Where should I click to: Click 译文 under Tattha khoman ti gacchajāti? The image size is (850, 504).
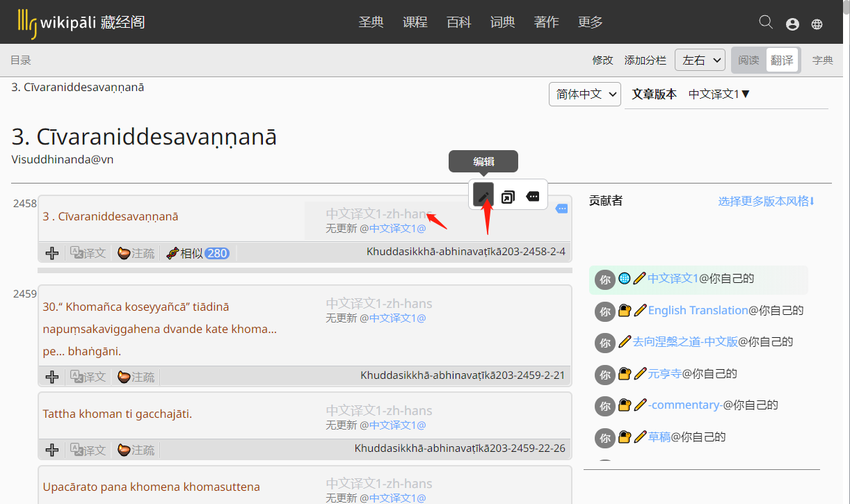tap(88, 450)
